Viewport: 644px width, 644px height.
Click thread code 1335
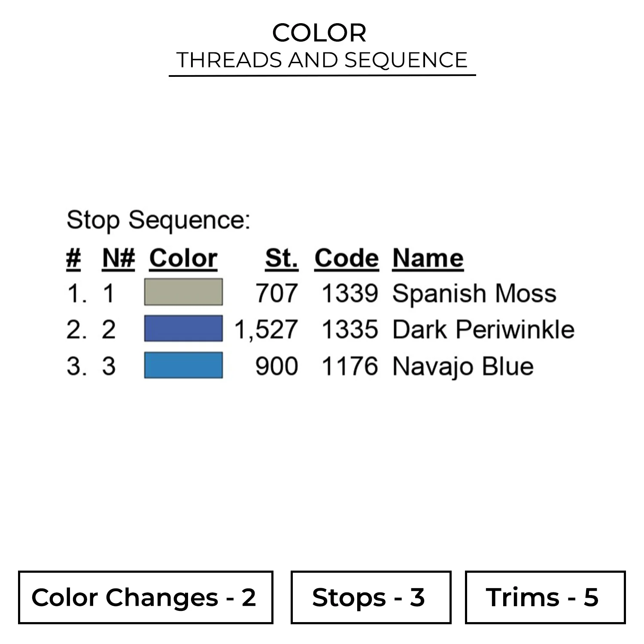350,330
